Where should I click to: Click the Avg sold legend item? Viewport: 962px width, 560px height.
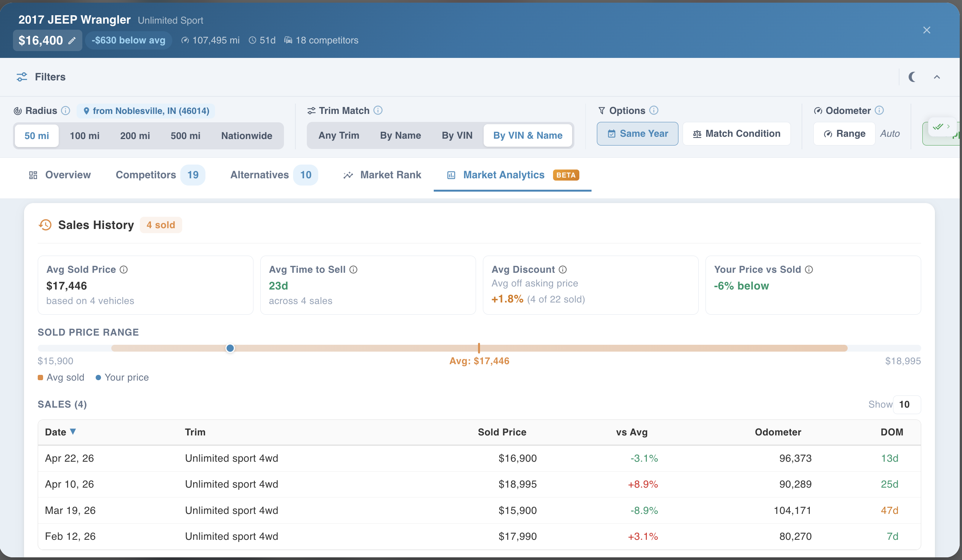(61, 378)
